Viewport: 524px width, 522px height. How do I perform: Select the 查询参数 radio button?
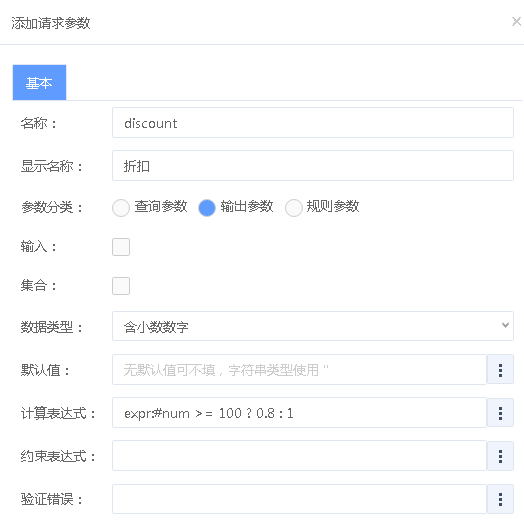[121, 208]
